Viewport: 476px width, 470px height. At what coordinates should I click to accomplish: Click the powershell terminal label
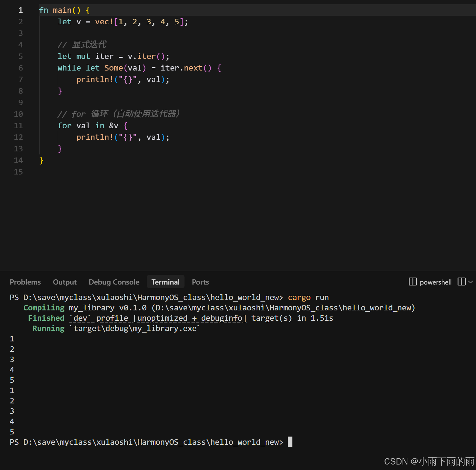[436, 282]
